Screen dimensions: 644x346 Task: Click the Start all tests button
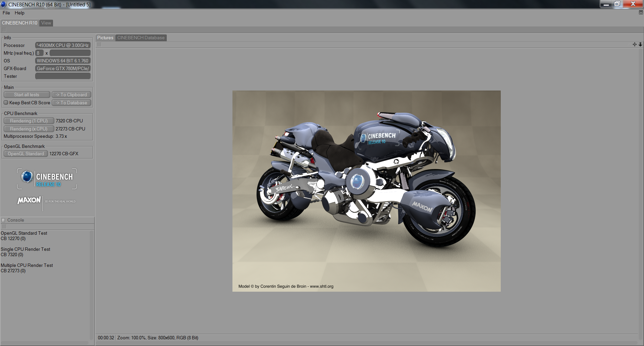point(27,95)
